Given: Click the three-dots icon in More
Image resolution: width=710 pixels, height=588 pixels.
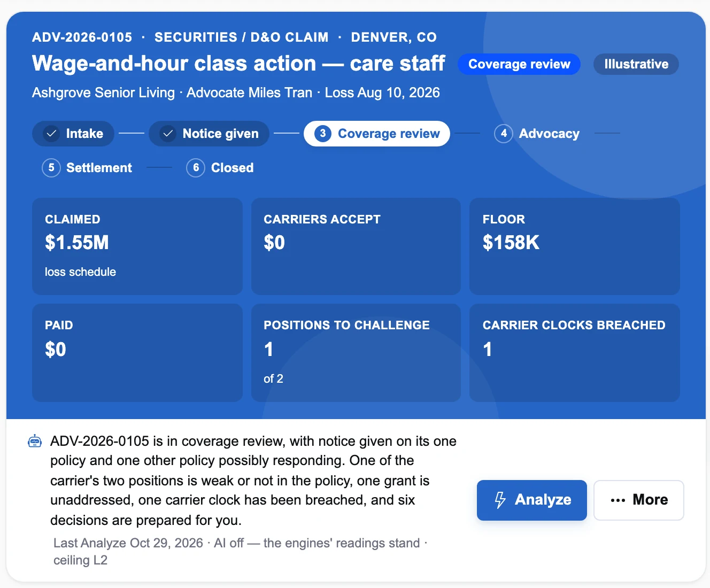Looking at the screenshot, I should point(618,500).
